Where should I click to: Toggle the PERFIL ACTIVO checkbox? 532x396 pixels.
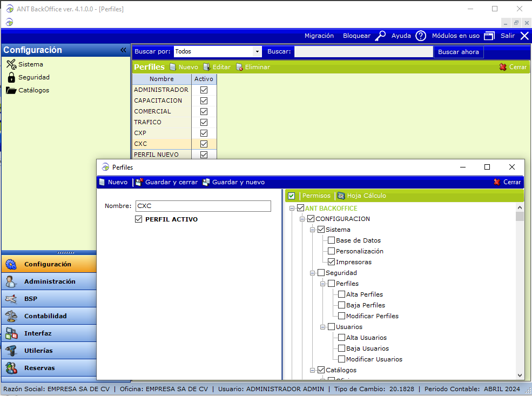(x=139, y=219)
